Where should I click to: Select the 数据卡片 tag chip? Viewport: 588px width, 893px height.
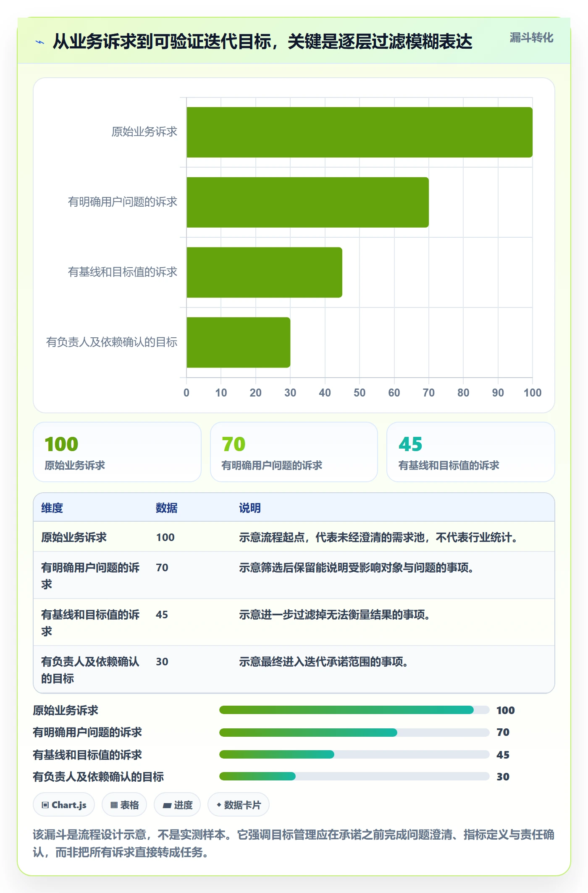click(x=239, y=805)
